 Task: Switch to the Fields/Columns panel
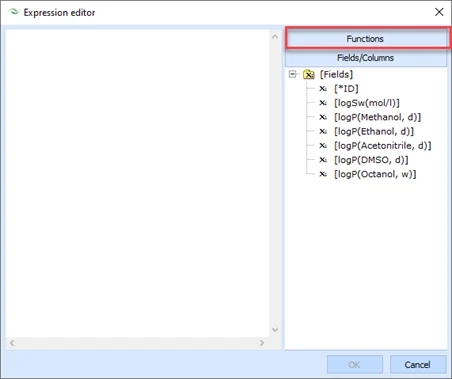366,58
